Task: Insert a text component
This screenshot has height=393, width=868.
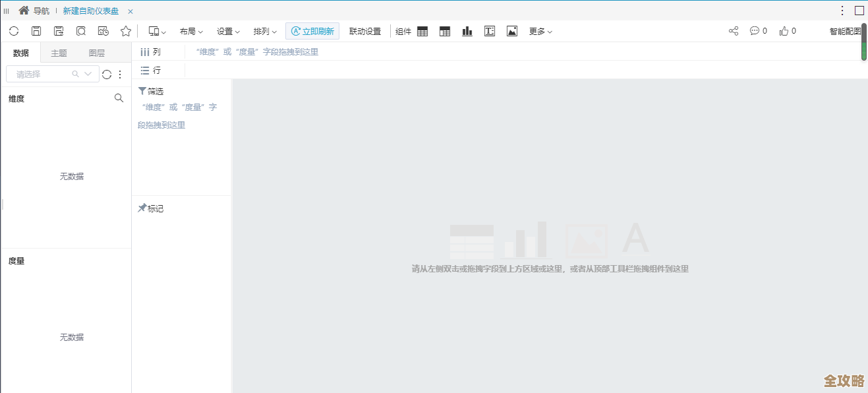Action: (490, 31)
